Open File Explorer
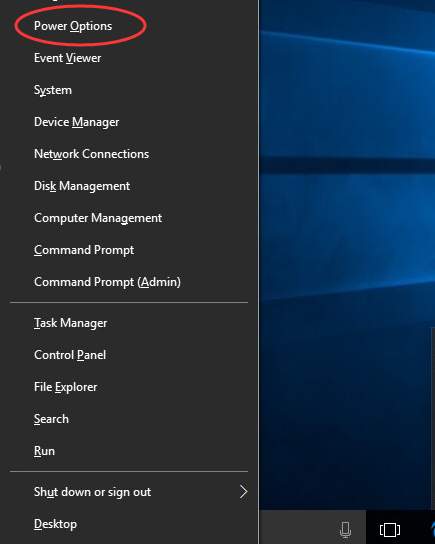The width and height of the screenshot is (435, 544). [x=129, y=387]
